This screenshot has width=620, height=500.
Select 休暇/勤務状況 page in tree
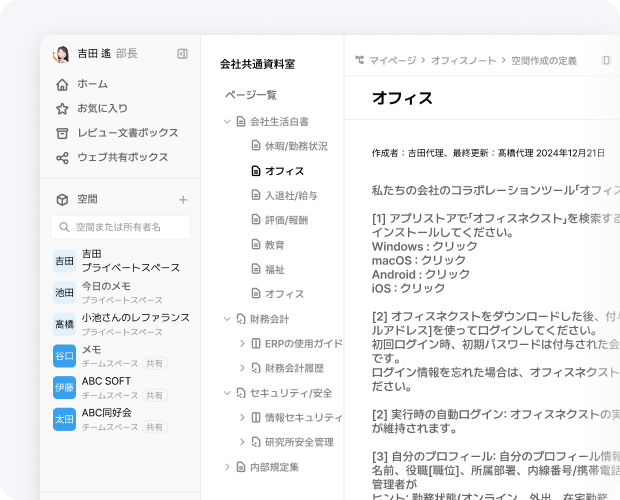(x=295, y=146)
